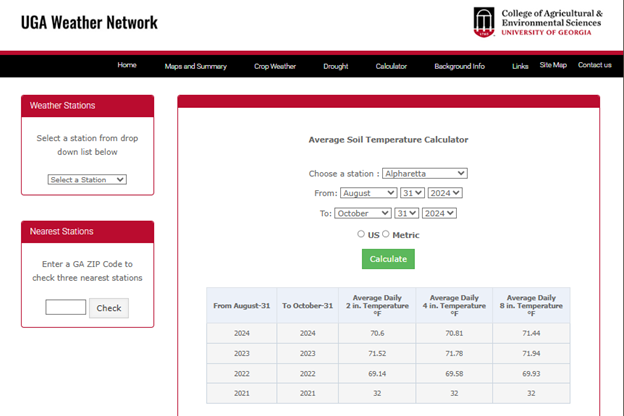Expand the Select a Station dropdown
Image resolution: width=624 pixels, height=416 pixels.
tap(88, 180)
